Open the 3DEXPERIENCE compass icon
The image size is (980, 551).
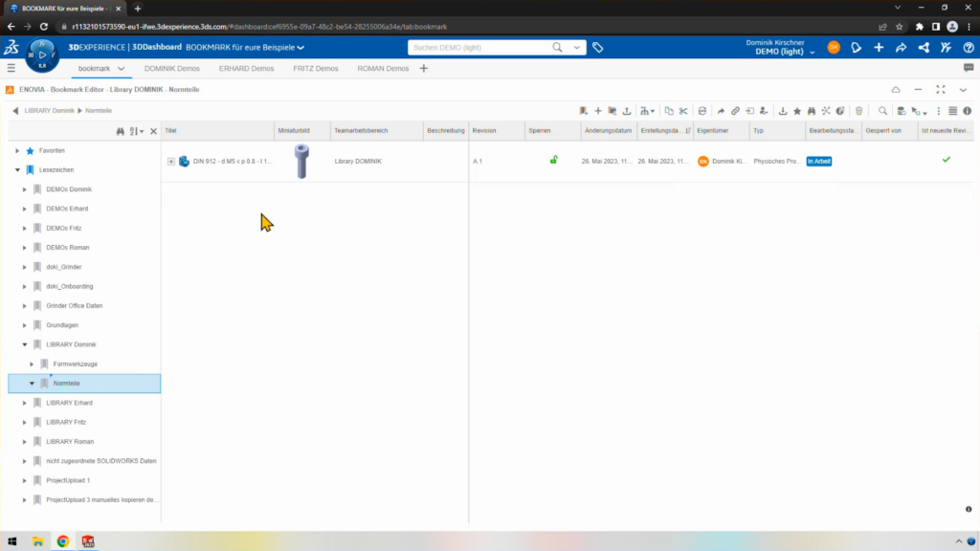[x=43, y=46]
